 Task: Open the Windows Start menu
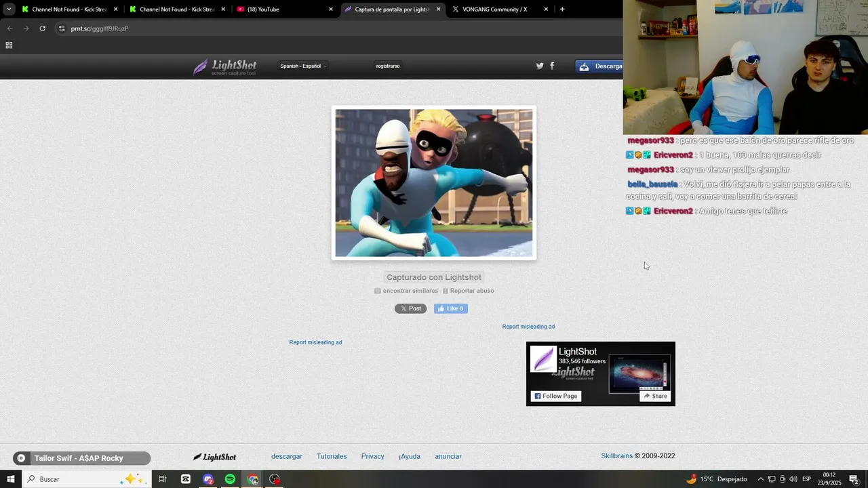tap(11, 479)
